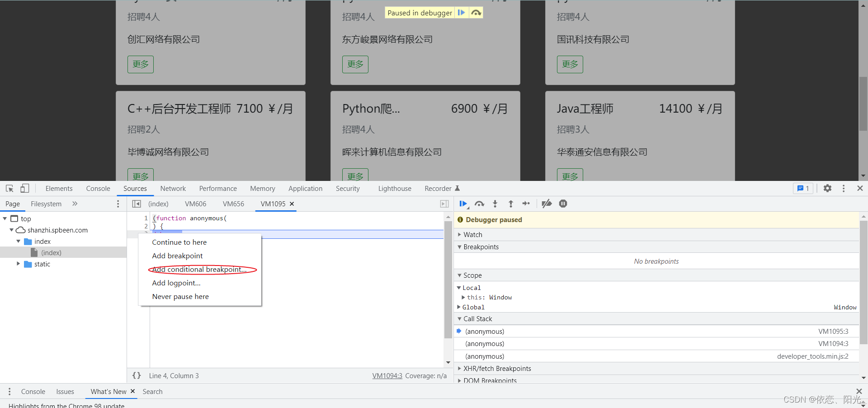
Task: Click the VM1094:3 source link
Action: [x=387, y=375]
